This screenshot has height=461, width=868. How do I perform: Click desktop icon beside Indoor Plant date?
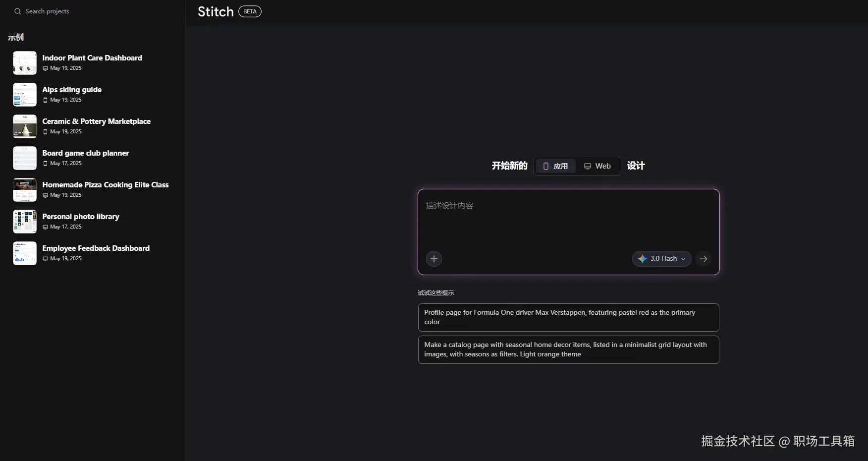pyautogui.click(x=45, y=68)
